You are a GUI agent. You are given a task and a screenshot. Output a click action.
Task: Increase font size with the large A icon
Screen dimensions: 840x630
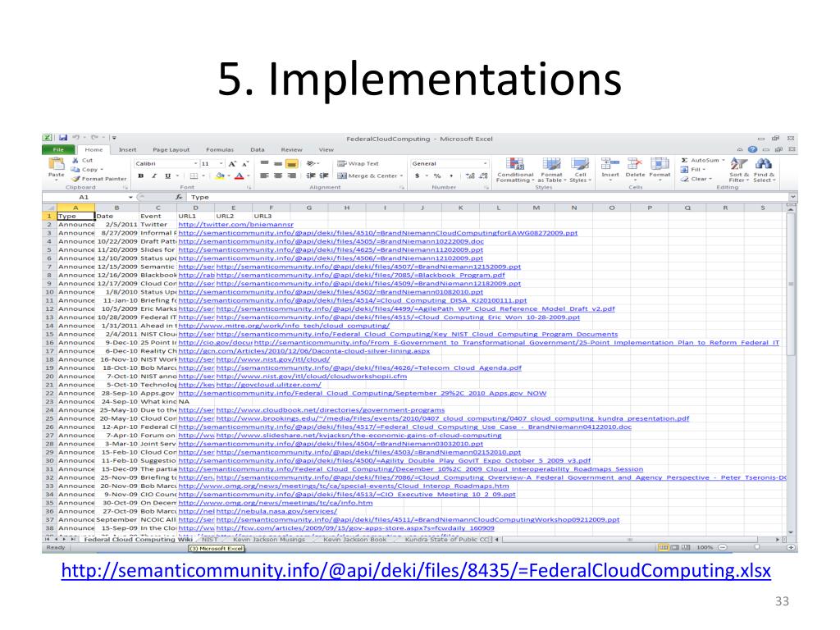pyautogui.click(x=232, y=164)
